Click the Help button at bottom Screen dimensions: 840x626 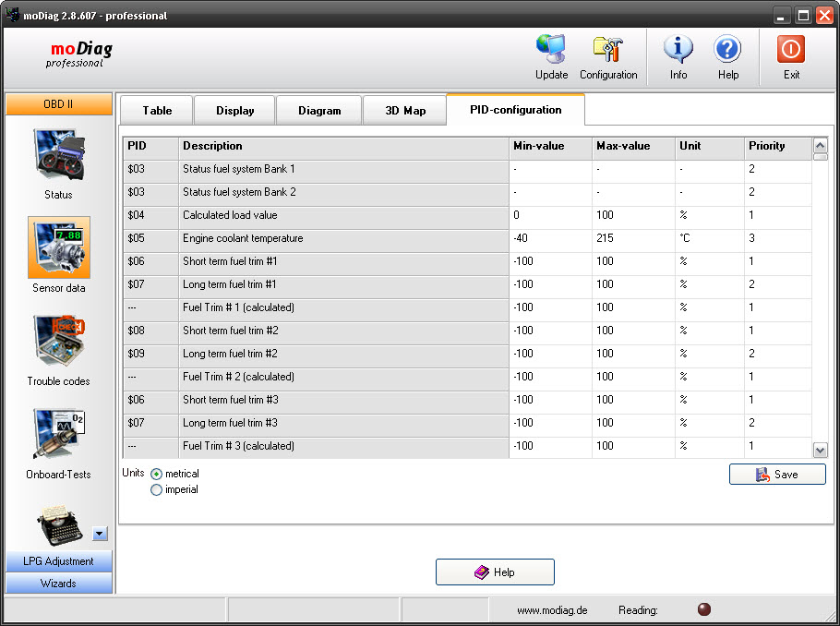(x=495, y=572)
